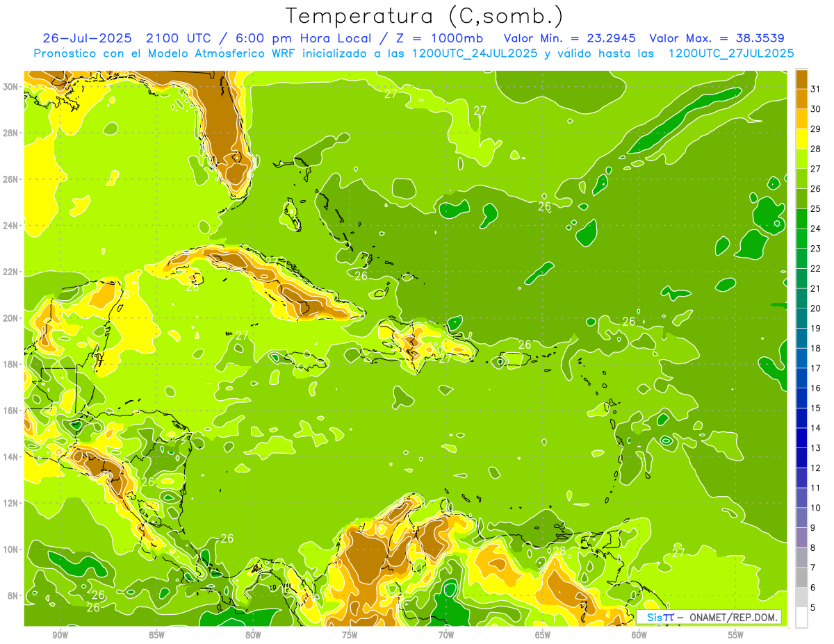
Task: Click the "31" colorbar legend label
Action: pyautogui.click(x=815, y=88)
